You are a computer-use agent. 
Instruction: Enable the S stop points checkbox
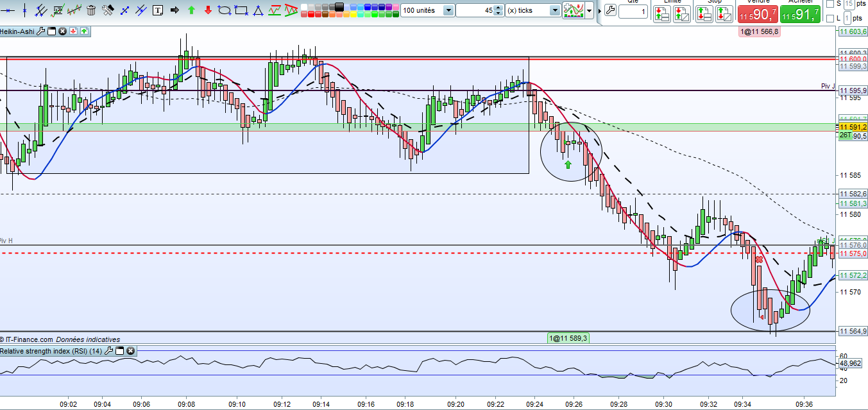830,4
